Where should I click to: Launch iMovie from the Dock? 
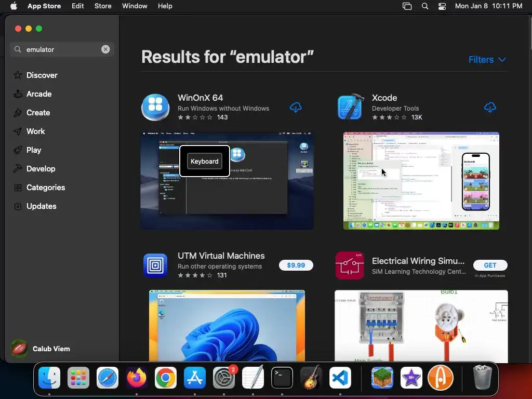click(411, 378)
